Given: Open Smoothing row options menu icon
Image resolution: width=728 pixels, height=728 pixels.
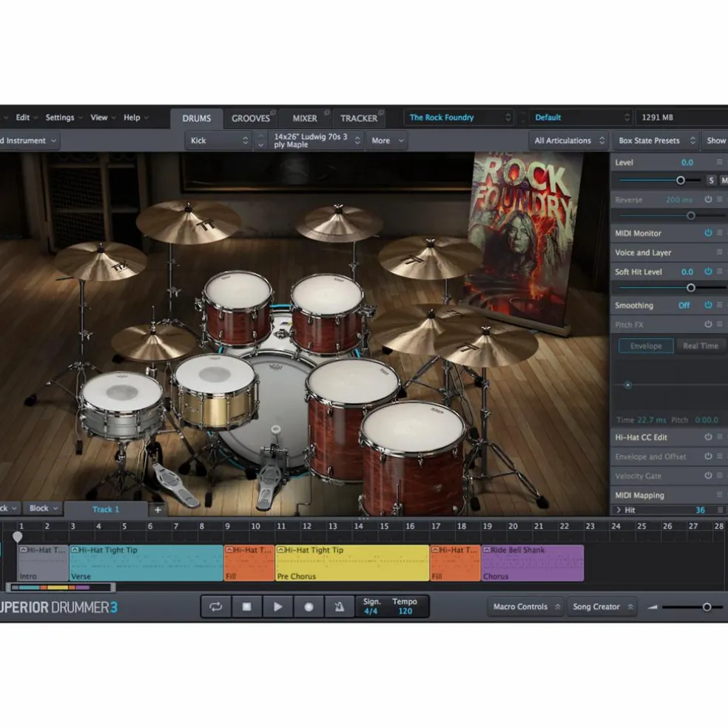Looking at the screenshot, I should (719, 305).
